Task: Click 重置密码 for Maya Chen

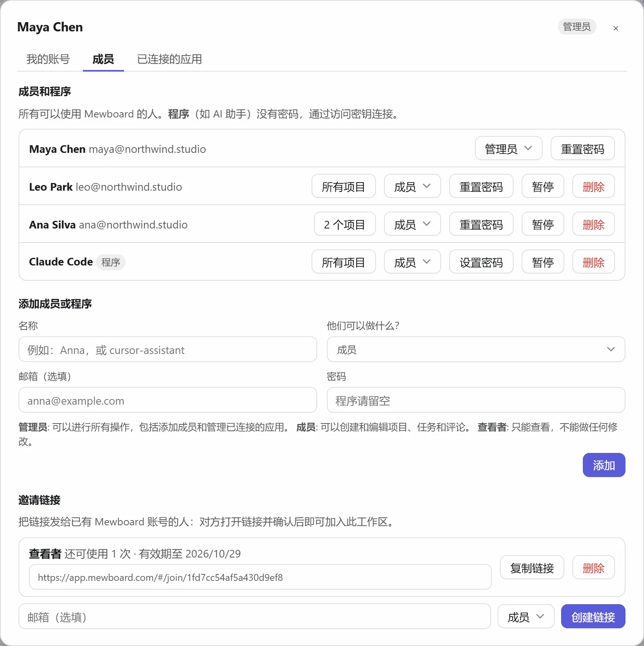Action: pyautogui.click(x=582, y=148)
